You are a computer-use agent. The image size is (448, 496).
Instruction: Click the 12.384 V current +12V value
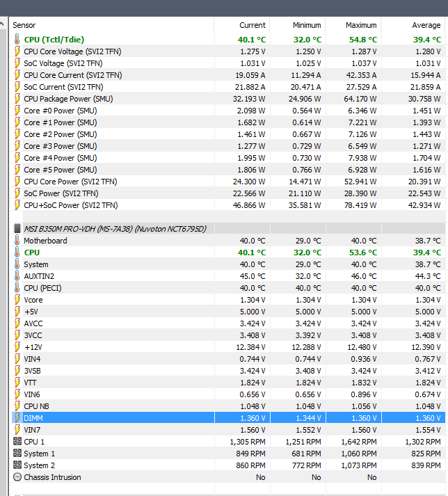250,347
